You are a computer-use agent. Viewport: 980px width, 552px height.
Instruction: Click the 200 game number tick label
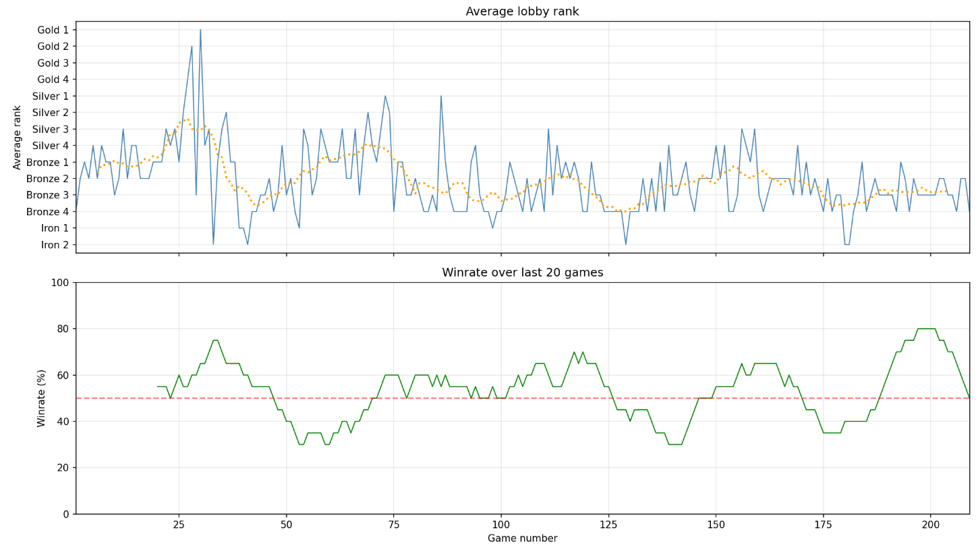pos(930,525)
